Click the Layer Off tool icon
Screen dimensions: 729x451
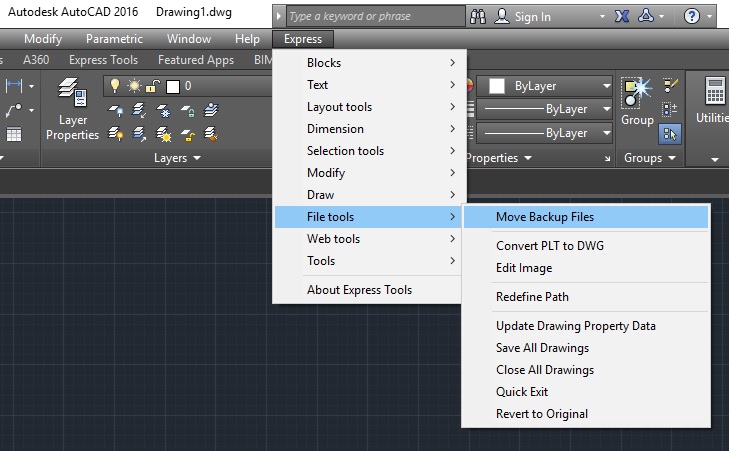(115, 111)
